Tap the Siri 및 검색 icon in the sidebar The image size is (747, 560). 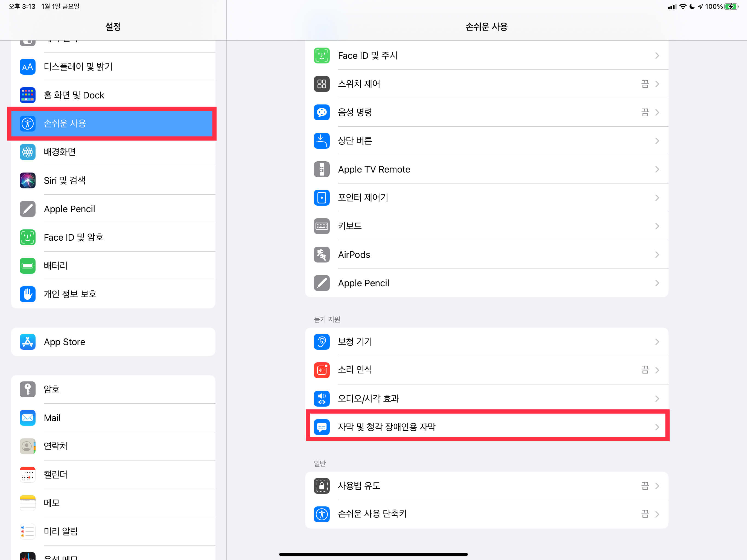tap(27, 180)
